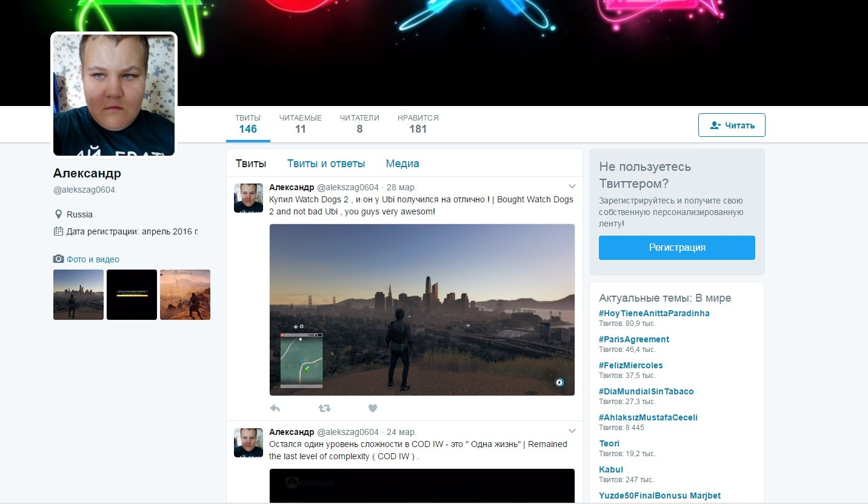Retweet the Watch Dogs 2 tweet
Screen dimensions: 868x504
click(324, 408)
